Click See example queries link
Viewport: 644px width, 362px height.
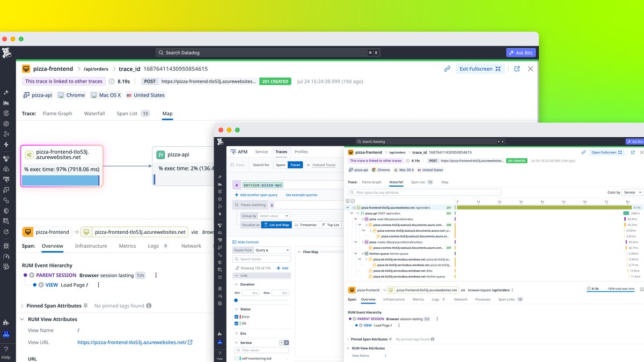pos(301,195)
